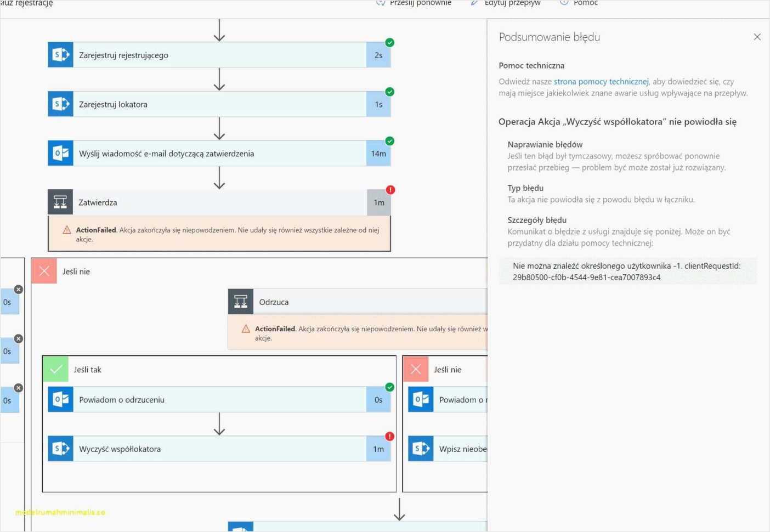Dismiss the top "0s" item with its small x
The image size is (770, 532).
click(19, 289)
